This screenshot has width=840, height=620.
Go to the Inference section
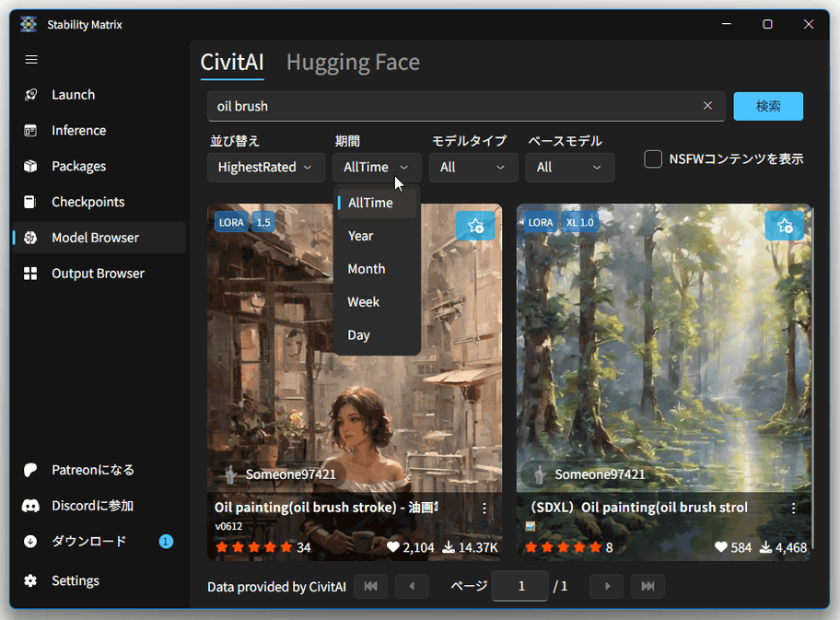pos(99,130)
